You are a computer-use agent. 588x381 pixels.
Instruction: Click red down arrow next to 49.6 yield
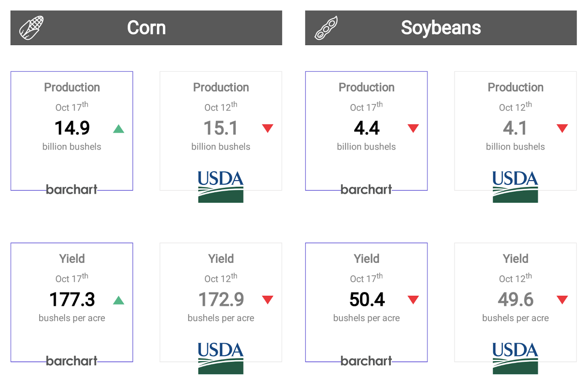click(562, 300)
